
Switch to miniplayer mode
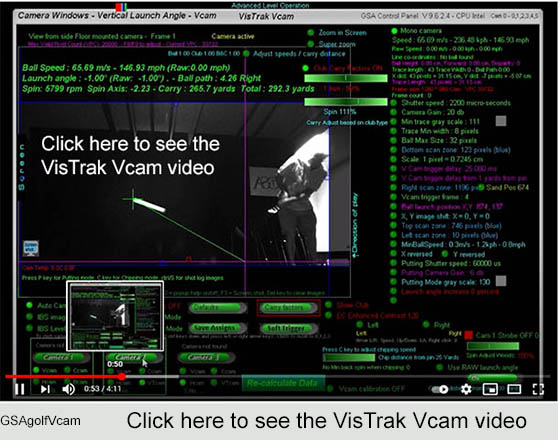(490, 389)
